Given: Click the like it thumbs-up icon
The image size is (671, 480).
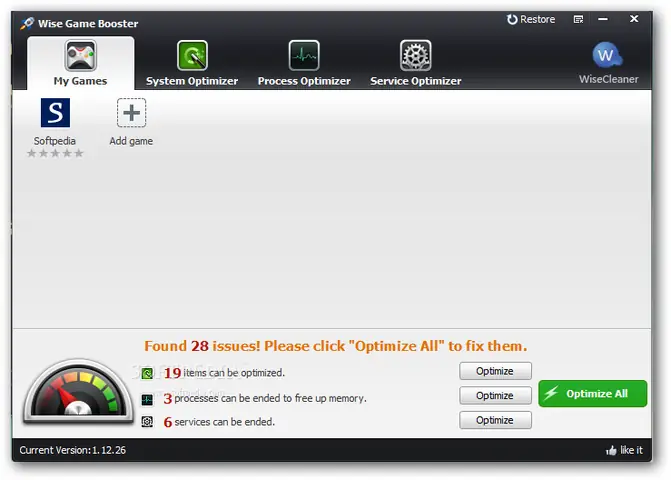Looking at the screenshot, I should 611,450.
